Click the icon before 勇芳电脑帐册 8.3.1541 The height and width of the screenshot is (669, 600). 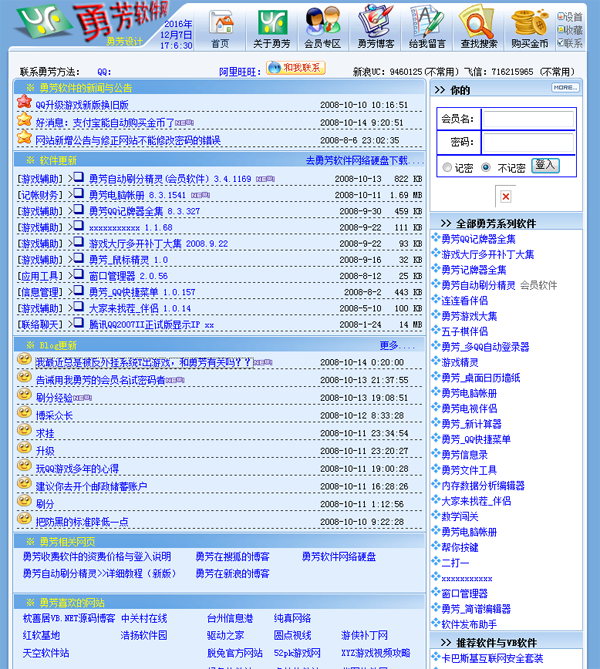[78, 193]
